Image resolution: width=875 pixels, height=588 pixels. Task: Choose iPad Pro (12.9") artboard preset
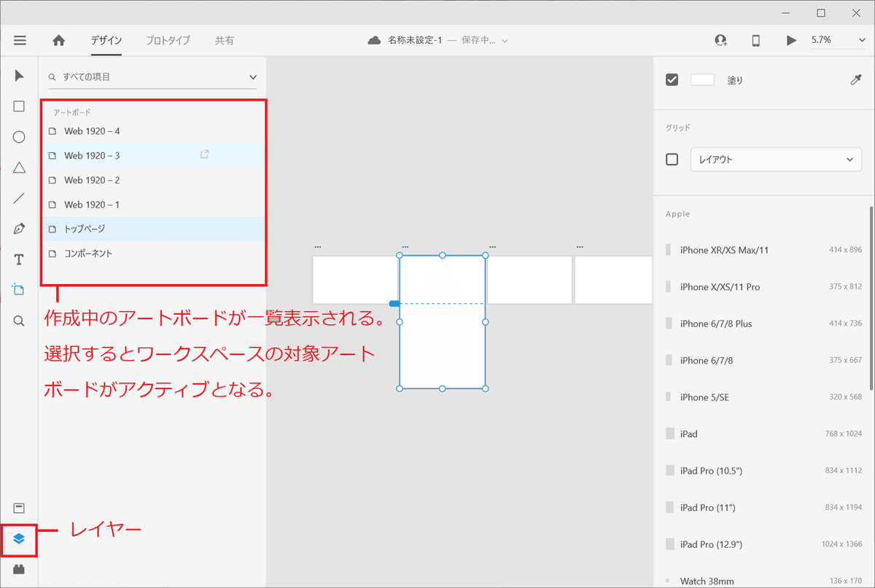[763, 544]
